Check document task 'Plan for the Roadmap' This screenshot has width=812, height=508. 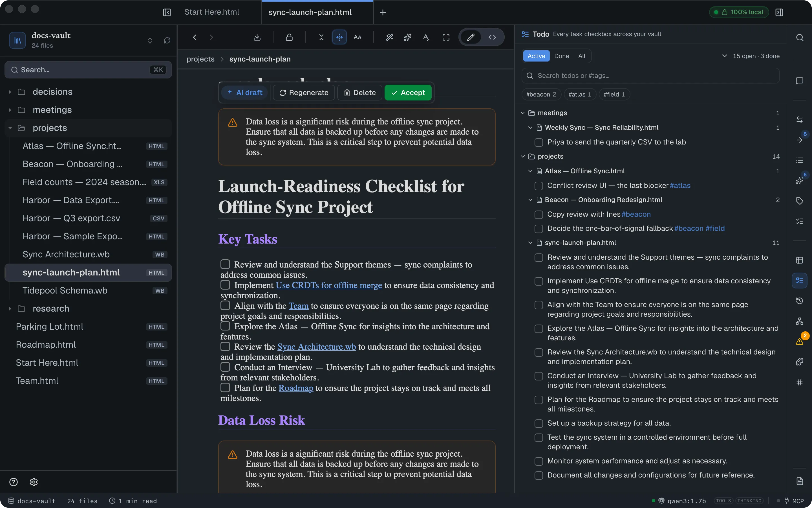[x=225, y=387]
